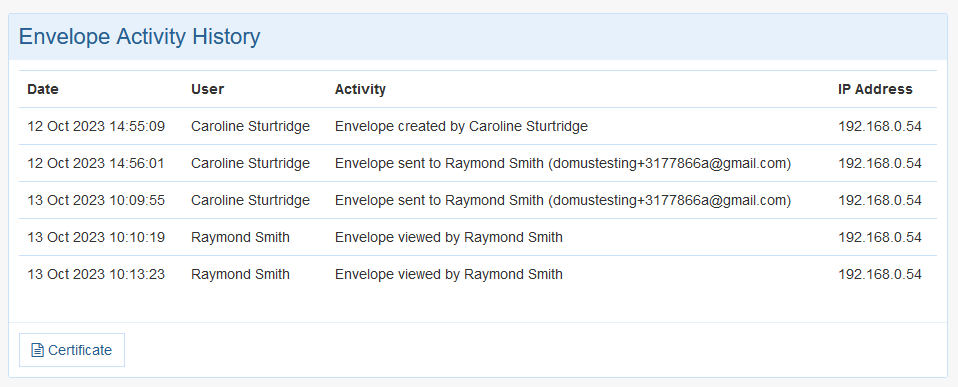The height and width of the screenshot is (387, 958).
Task: Click Raymond Smith user in last row
Action: pyautogui.click(x=240, y=275)
